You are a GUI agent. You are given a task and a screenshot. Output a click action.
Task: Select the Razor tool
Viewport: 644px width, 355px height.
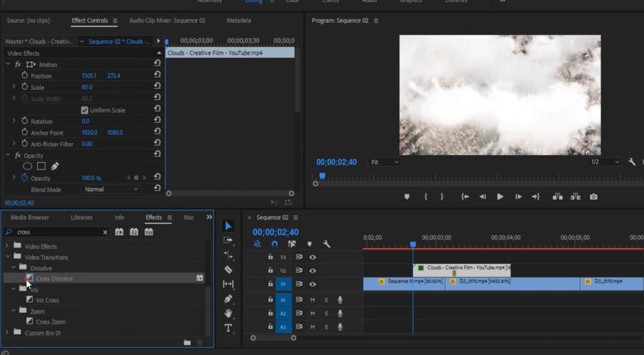point(228,270)
